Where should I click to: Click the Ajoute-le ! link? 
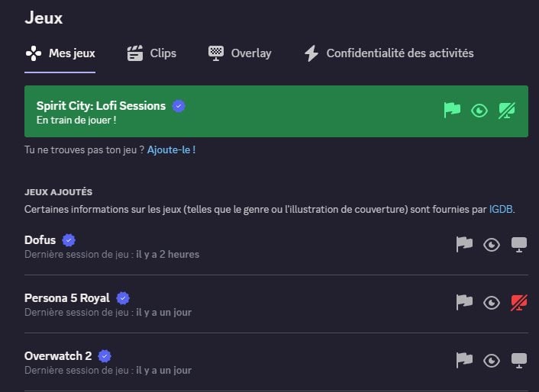tap(171, 150)
